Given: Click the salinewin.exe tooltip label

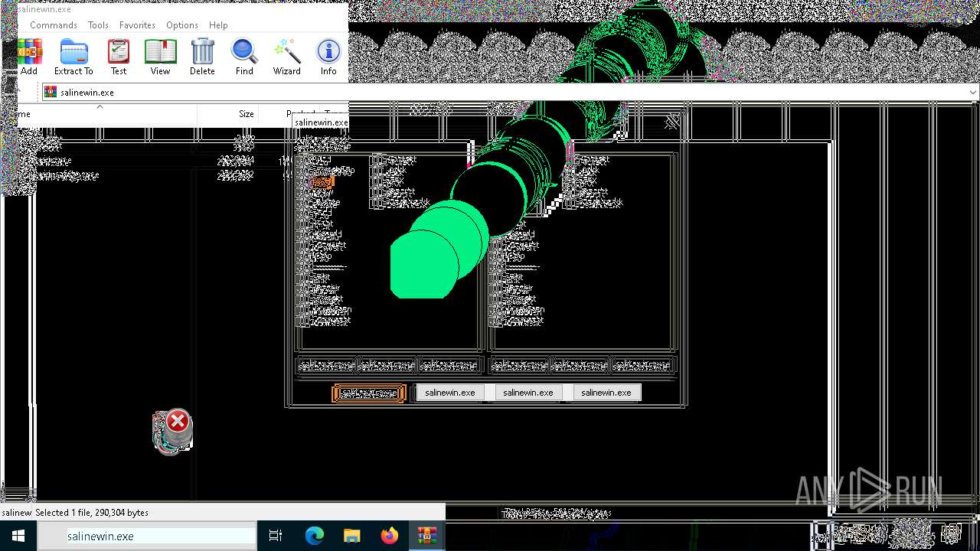Looking at the screenshot, I should [x=322, y=122].
